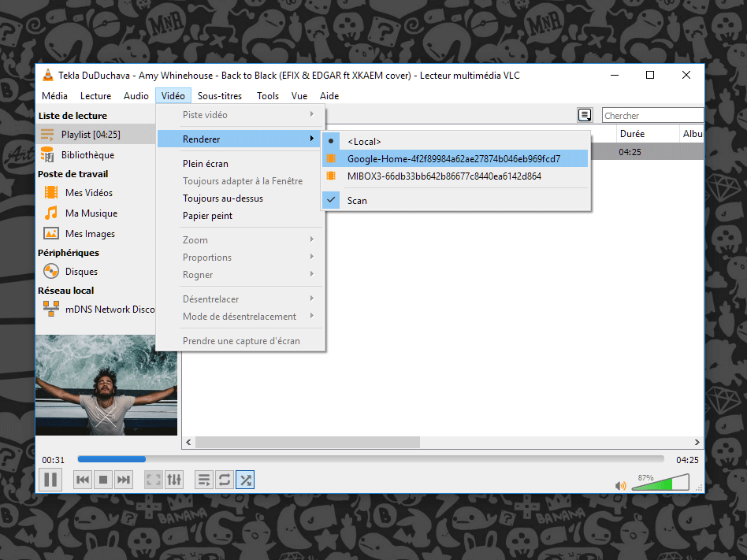This screenshot has height=560, width=747.
Task: Mute audio via the speaker icon
Action: click(620, 486)
